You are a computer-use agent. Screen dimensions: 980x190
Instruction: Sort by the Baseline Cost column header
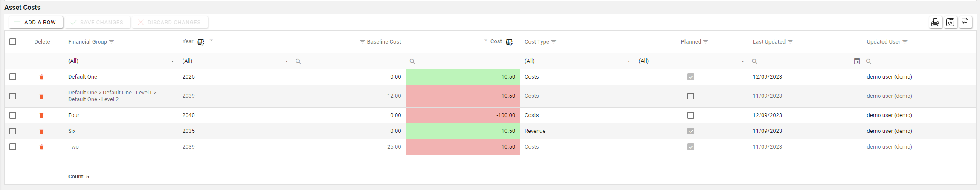coord(384,42)
